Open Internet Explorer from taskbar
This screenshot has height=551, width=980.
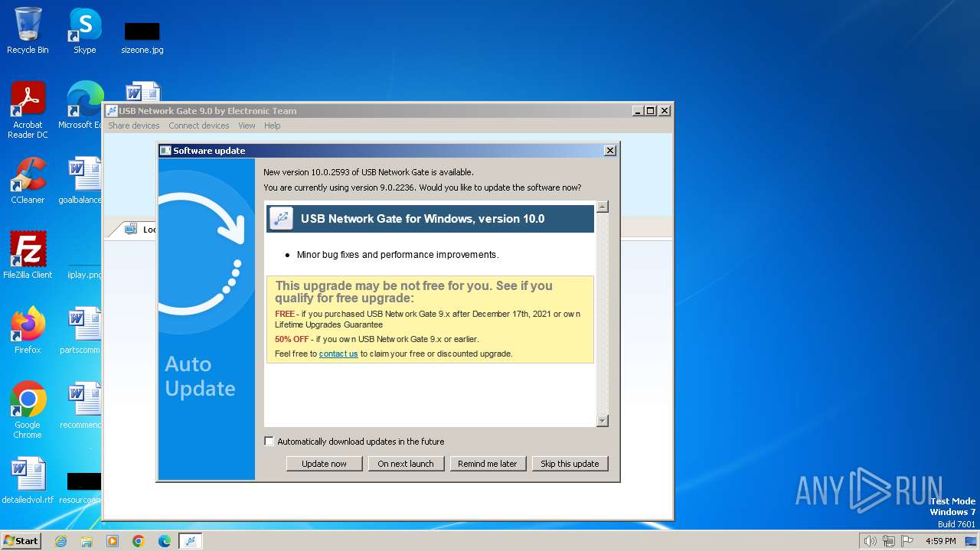(60, 541)
